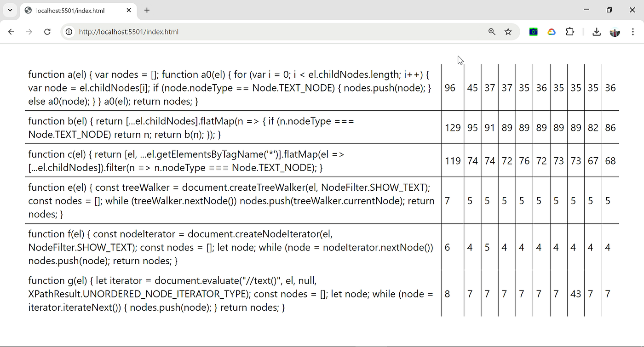644x347 pixels.
Task: Open the Extensions puzzle icon
Action: coord(570,32)
